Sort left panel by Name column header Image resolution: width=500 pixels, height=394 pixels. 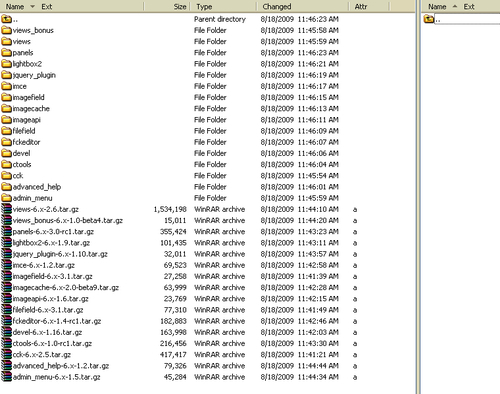coord(15,7)
